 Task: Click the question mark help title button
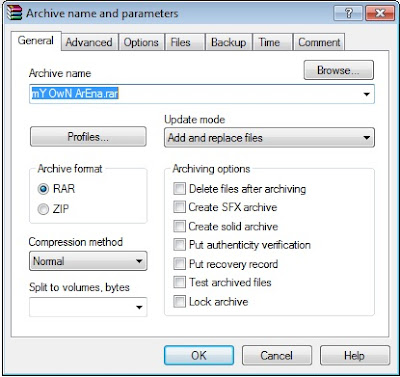click(x=348, y=13)
